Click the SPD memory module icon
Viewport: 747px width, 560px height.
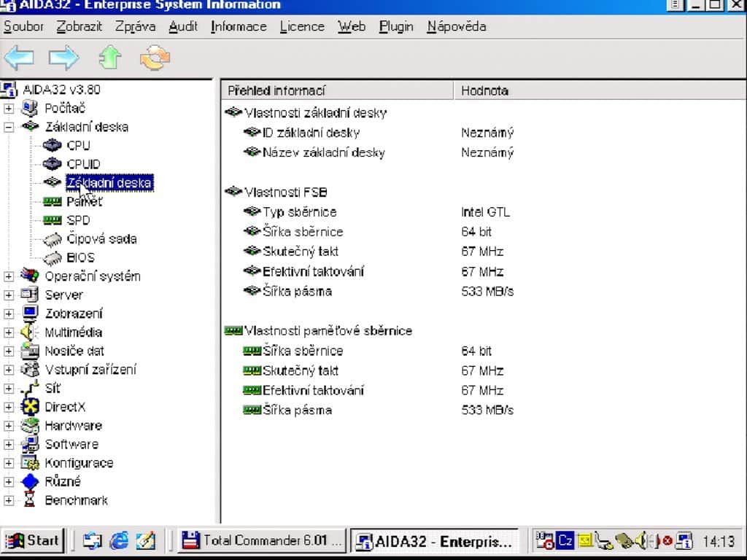coord(52,220)
